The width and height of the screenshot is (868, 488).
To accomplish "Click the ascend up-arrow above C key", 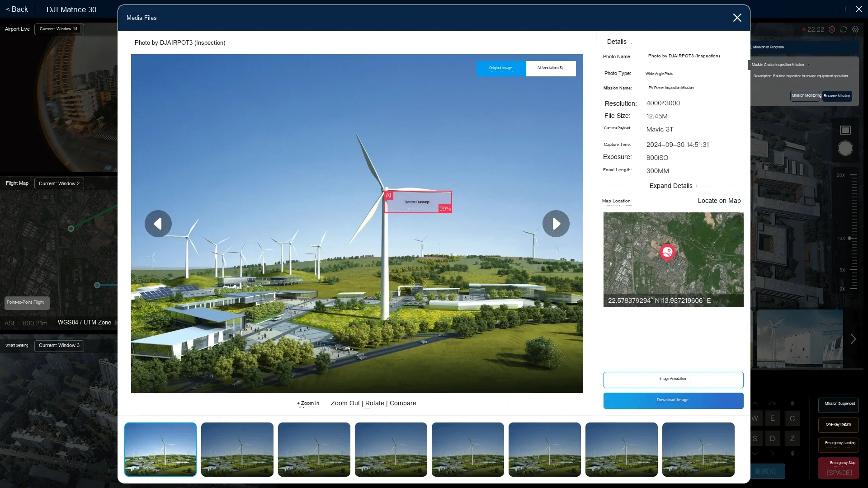I will point(793,403).
